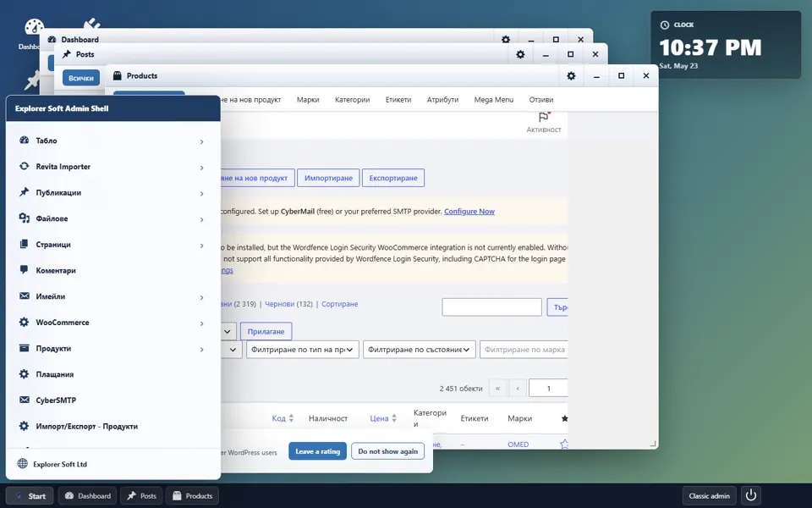Switch to Dashboard in taskbar
Image resolution: width=812 pixels, height=508 pixels.
(87, 495)
